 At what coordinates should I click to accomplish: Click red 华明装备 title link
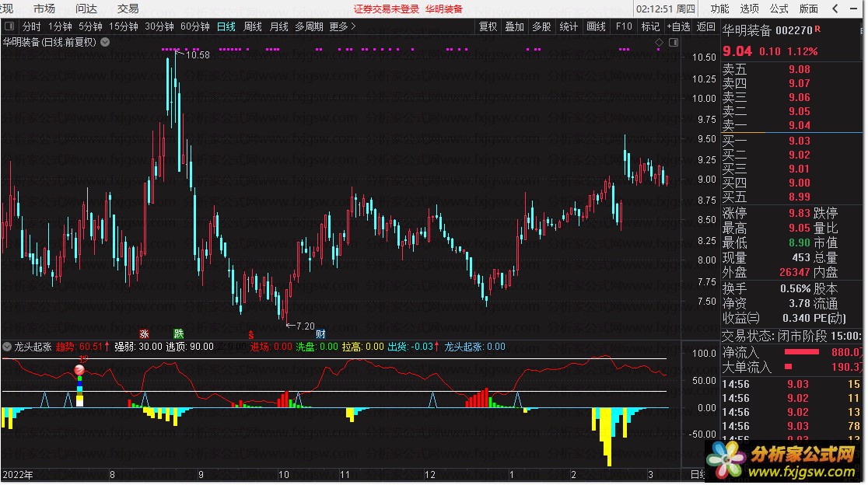[444, 9]
